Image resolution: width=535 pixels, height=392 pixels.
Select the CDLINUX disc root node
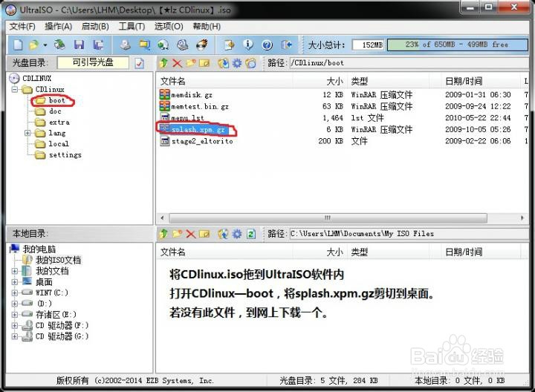pos(37,79)
